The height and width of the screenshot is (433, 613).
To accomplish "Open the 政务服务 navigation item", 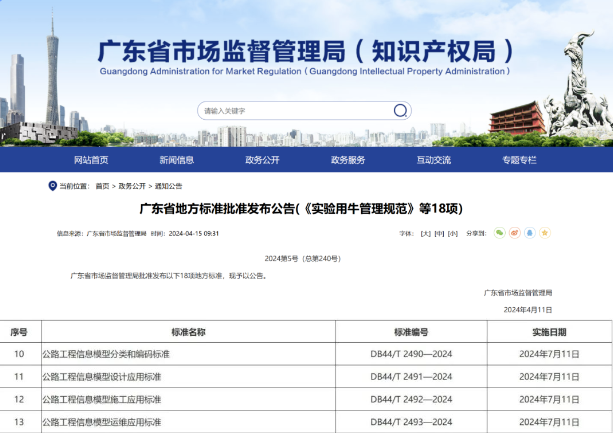I will [x=348, y=160].
